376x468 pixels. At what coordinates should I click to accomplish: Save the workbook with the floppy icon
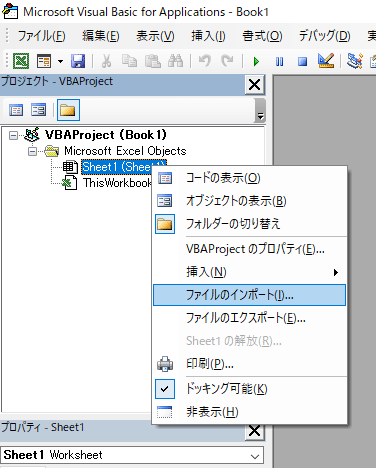click(x=78, y=61)
